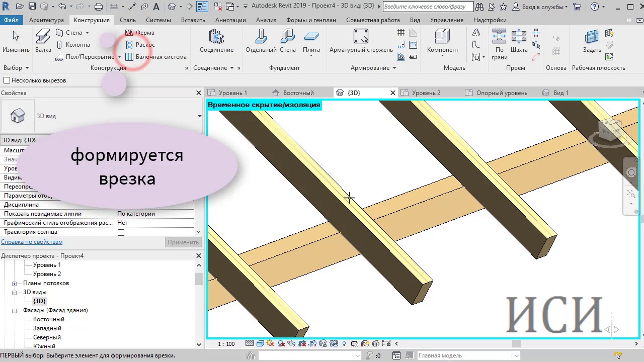
Task: Select the Колонна (Column) tool
Action: [x=73, y=45]
